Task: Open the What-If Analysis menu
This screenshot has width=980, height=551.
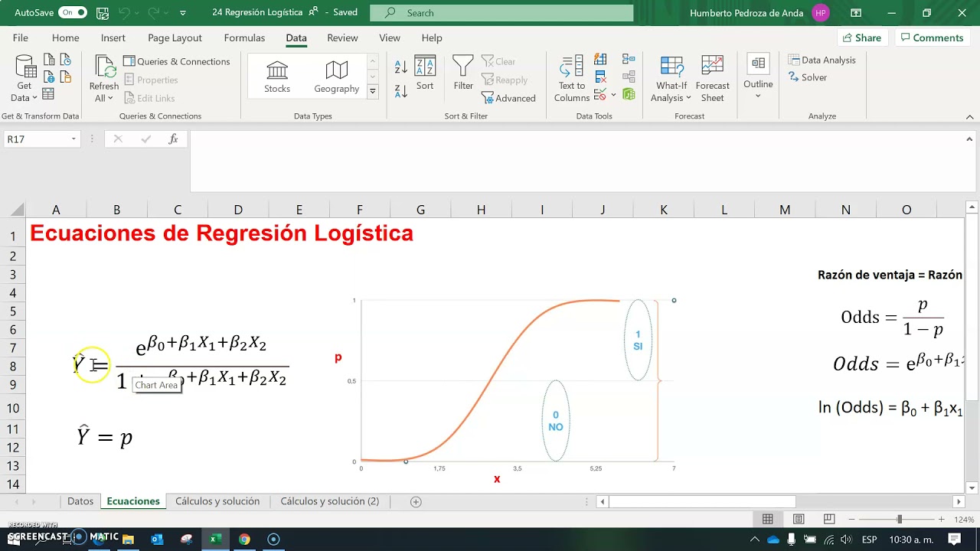Action: (671, 79)
